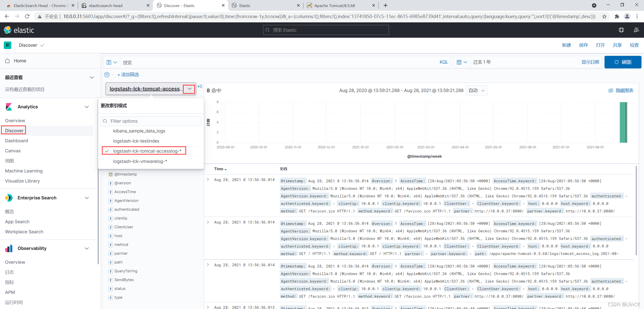This screenshot has width=644, height=309.
Task: Open the index pattern dropdown arrow
Action: [x=189, y=89]
